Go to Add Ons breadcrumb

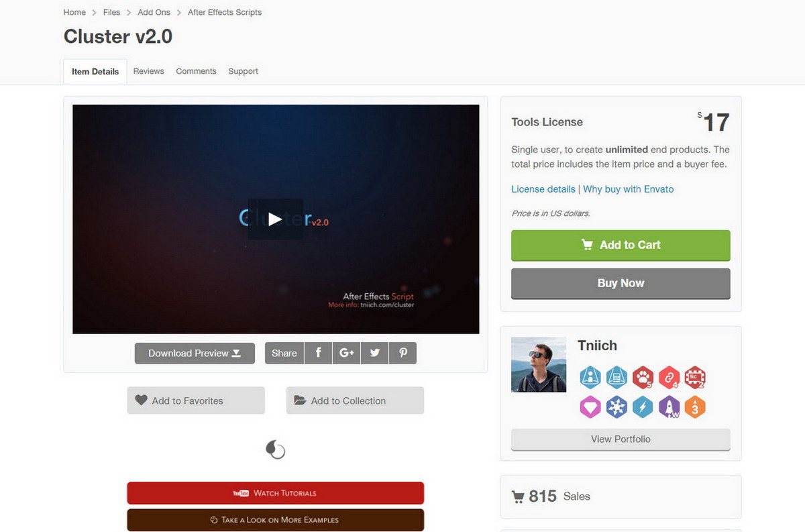coord(154,12)
